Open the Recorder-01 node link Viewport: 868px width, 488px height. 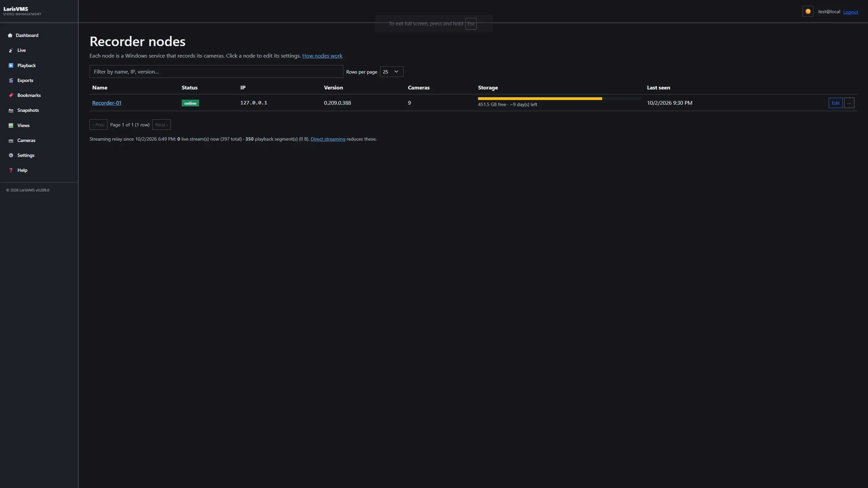[x=106, y=103]
